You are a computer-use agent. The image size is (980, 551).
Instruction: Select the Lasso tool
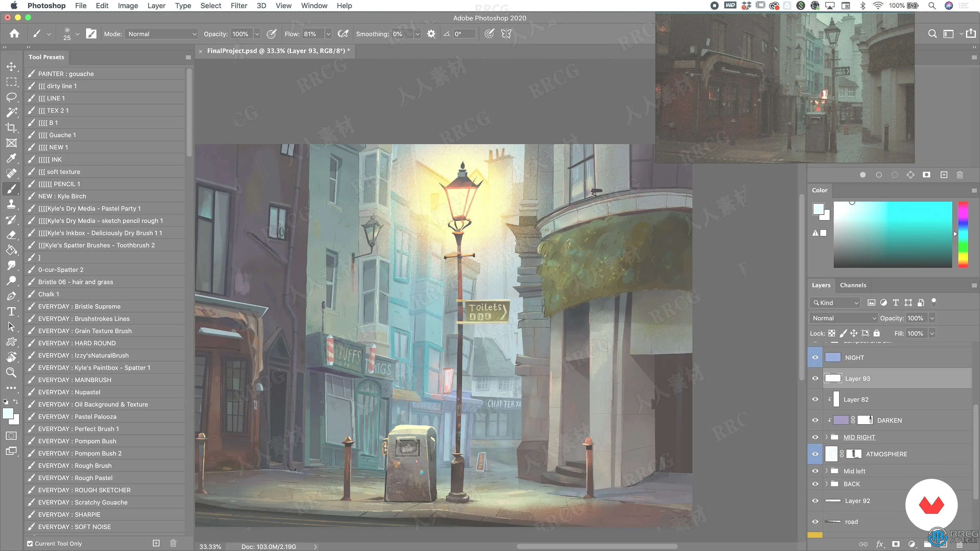[x=11, y=97]
